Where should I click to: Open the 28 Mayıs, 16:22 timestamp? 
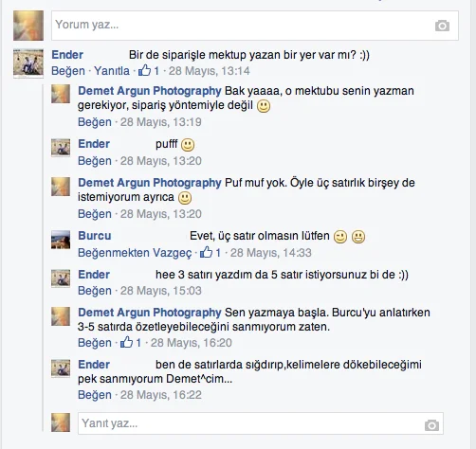161,395
